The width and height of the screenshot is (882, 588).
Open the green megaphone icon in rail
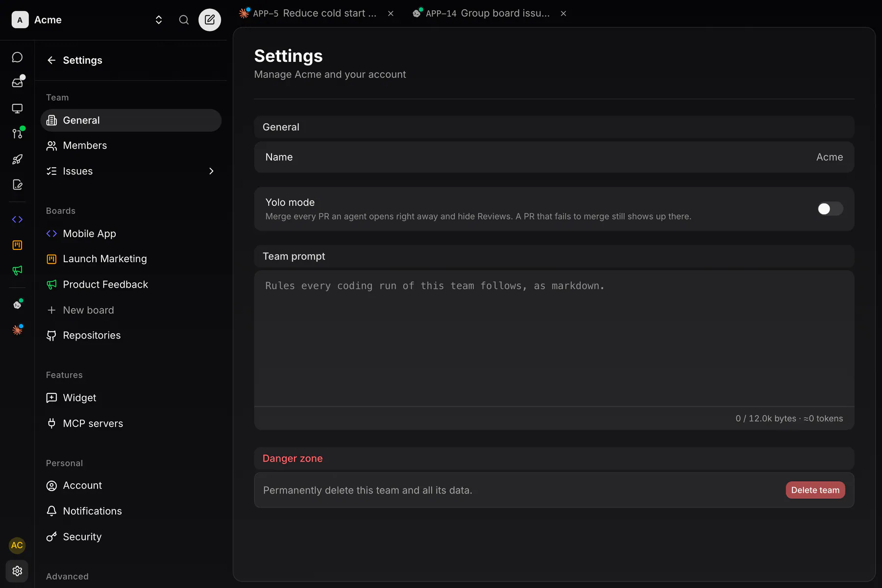[x=17, y=270]
